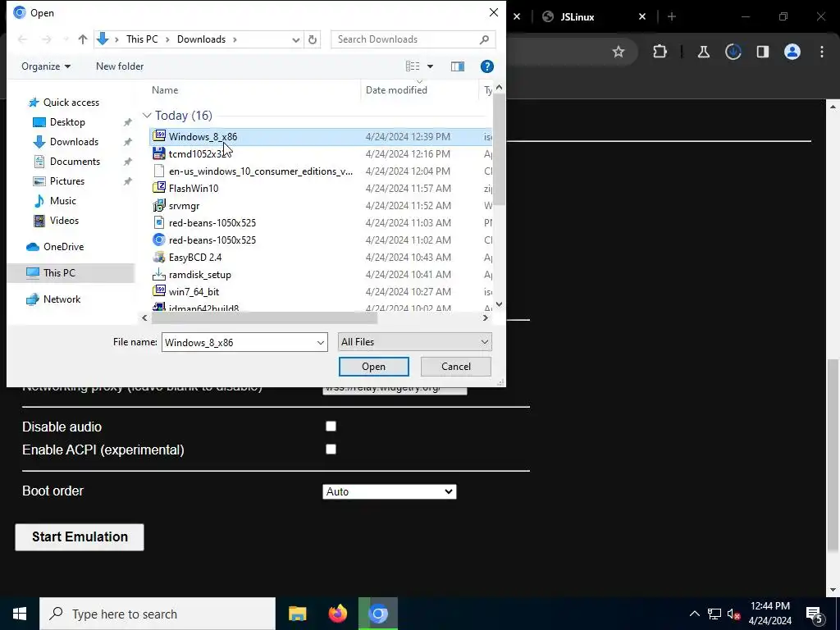
Task: Launch Firefox from taskbar
Action: 337,614
